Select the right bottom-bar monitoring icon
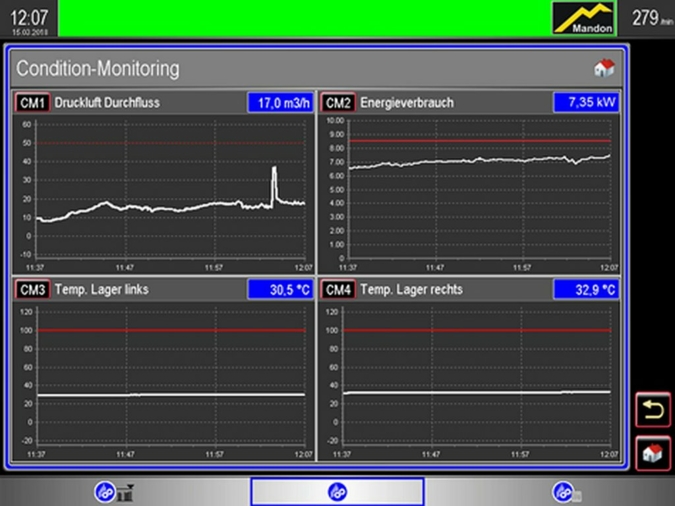The width and height of the screenshot is (675, 506). tap(563, 491)
